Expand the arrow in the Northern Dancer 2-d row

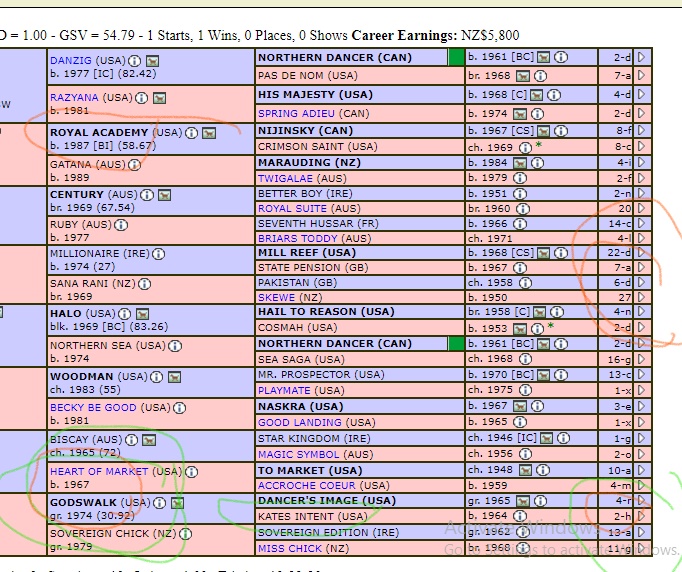point(641,58)
